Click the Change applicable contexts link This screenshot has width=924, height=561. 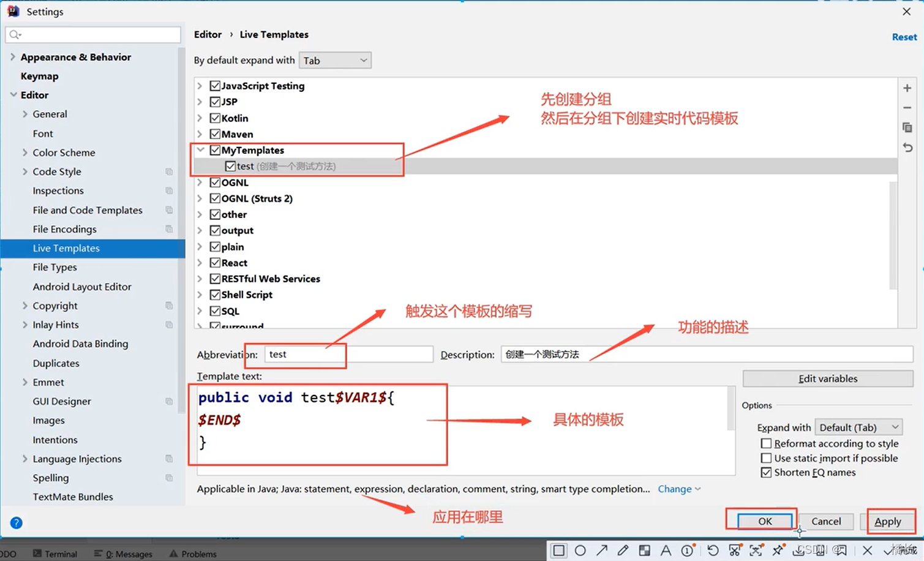click(679, 489)
